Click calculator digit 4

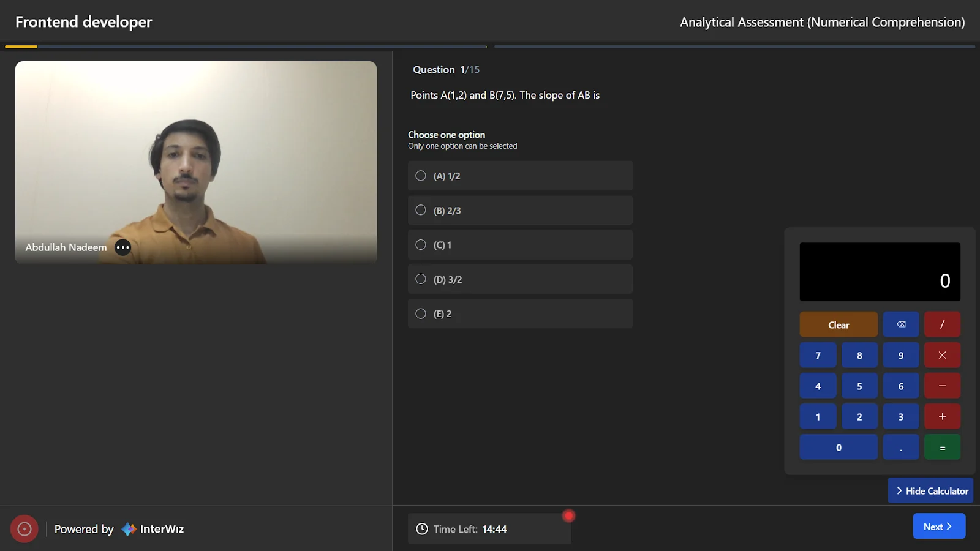click(818, 386)
